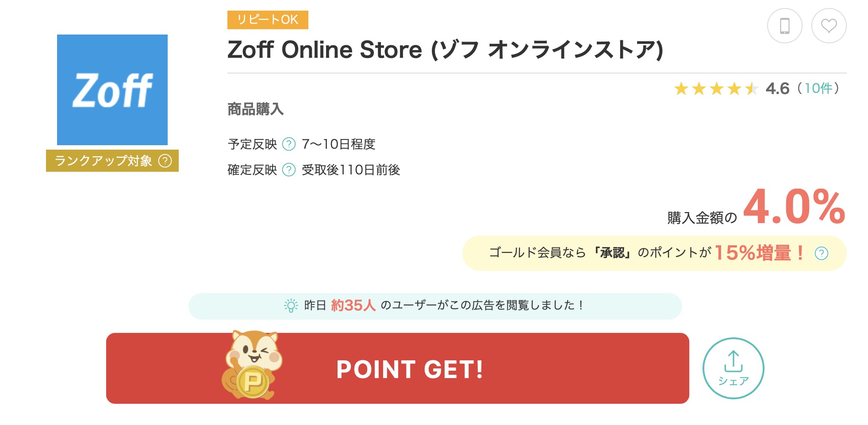
Task: Click the lightbulb icon in viewer notice
Action: 291,305
